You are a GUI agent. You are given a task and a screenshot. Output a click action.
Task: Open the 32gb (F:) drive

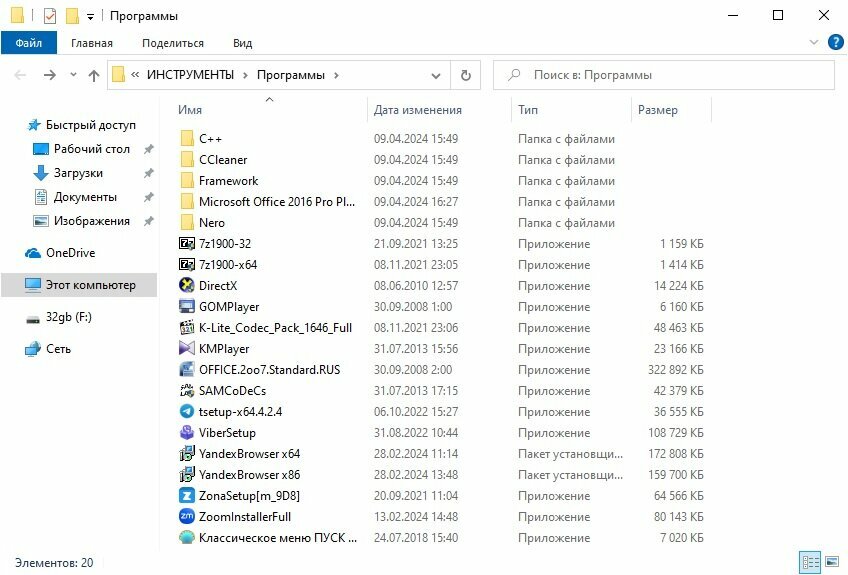[68, 317]
